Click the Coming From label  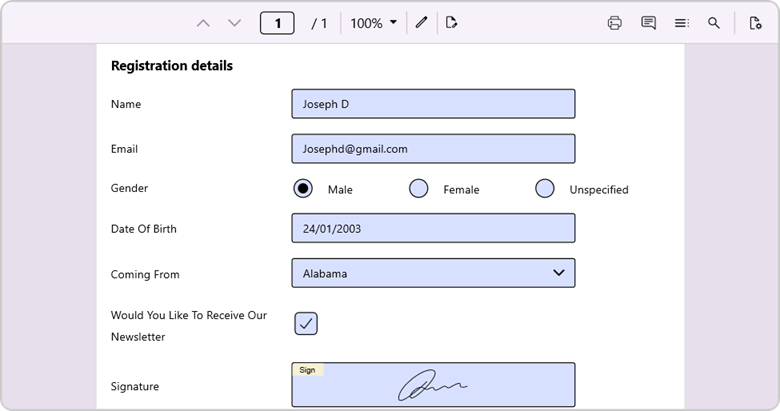(145, 274)
